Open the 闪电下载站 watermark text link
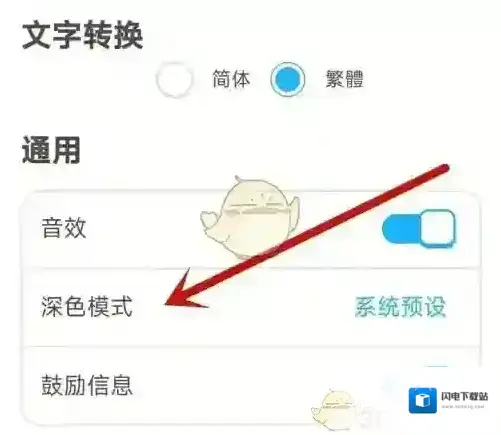501x435 pixels. 464,396
